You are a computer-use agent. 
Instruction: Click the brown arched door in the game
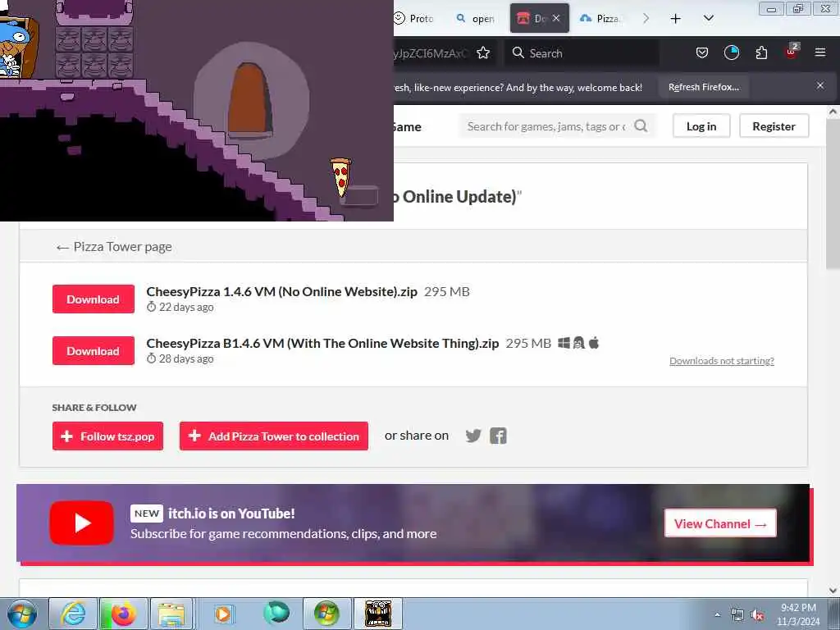click(249, 98)
